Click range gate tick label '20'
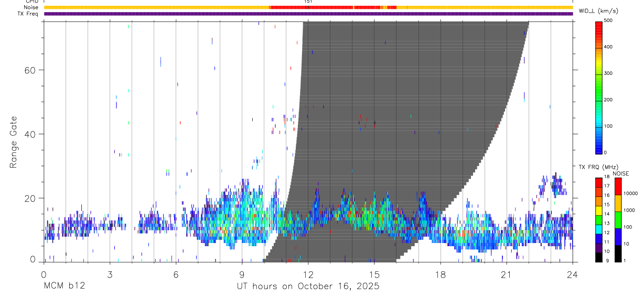644x297 pixels. point(29,198)
